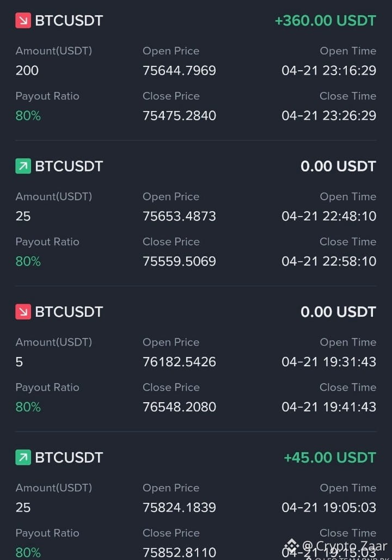Tap the green up-arrow icon of 22:48:10 trade
Image resolution: width=392 pixels, height=560 pixels.
pyautogui.click(x=23, y=166)
